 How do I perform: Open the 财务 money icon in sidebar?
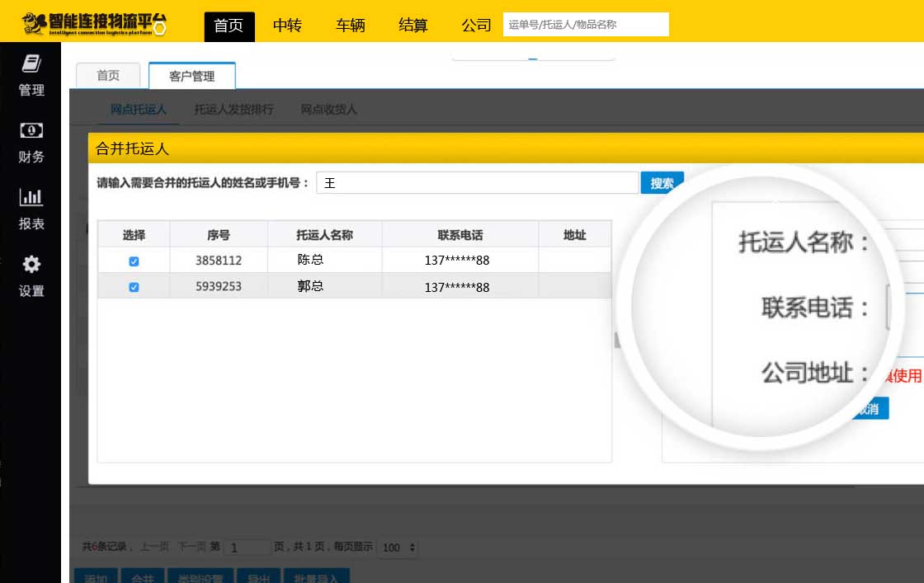(31, 131)
